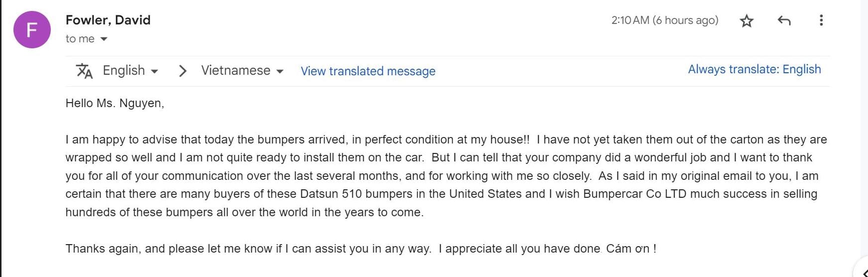868x277 pixels.
Task: Click the "Thanks again" closing line
Action: click(102, 249)
